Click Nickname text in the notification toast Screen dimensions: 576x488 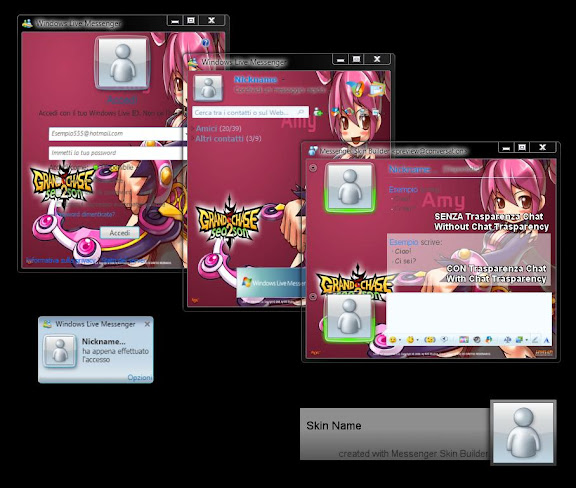click(x=104, y=341)
